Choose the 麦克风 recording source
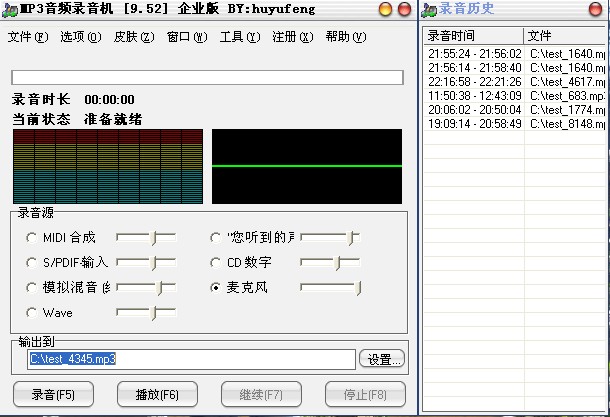The height and width of the screenshot is (417, 610). click(216, 288)
